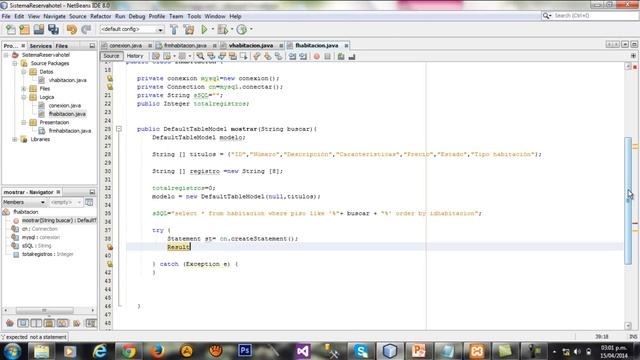Toggle Show Fields in Navigator

23,323
